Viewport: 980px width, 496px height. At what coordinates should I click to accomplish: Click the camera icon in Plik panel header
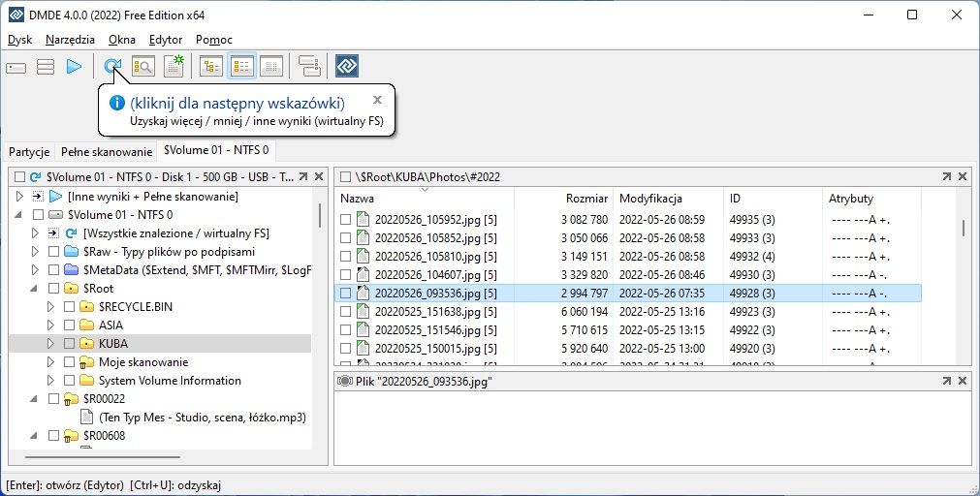pos(344,381)
